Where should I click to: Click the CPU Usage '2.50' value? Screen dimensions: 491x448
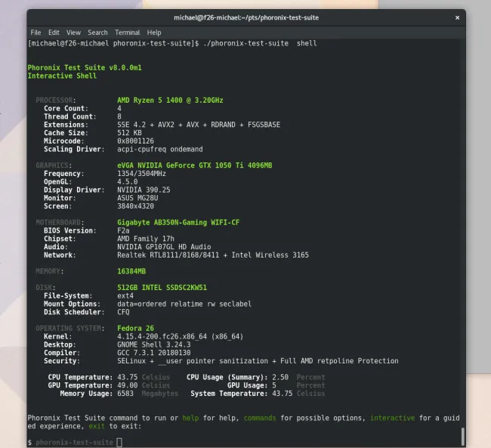point(280,377)
